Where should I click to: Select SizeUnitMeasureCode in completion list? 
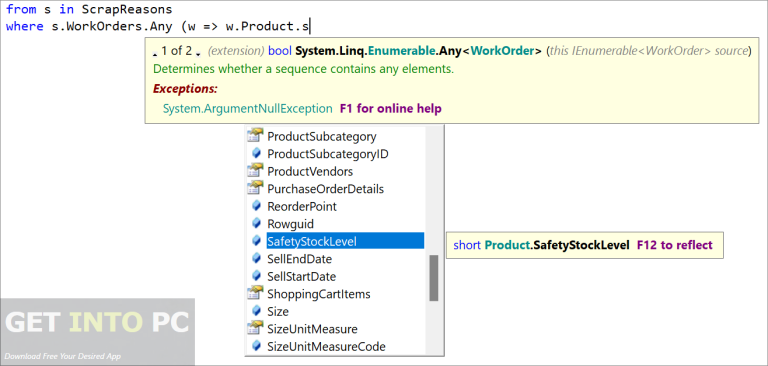click(x=326, y=346)
